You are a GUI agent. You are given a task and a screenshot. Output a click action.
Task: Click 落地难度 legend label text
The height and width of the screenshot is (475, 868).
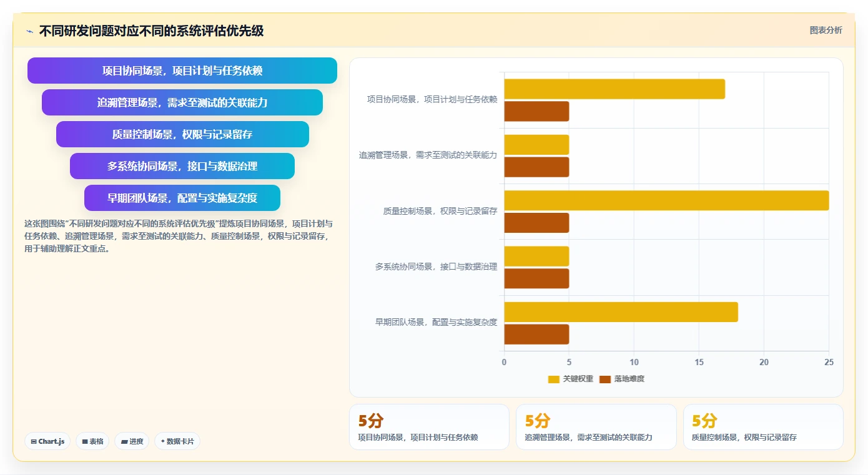coord(629,379)
